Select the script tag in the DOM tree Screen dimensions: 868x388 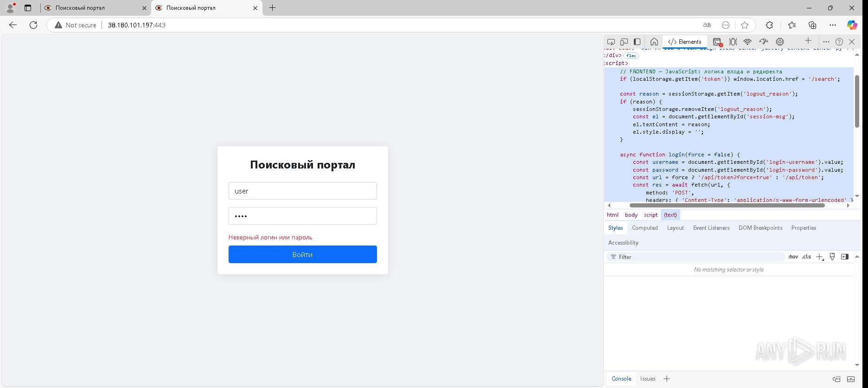[x=616, y=63]
